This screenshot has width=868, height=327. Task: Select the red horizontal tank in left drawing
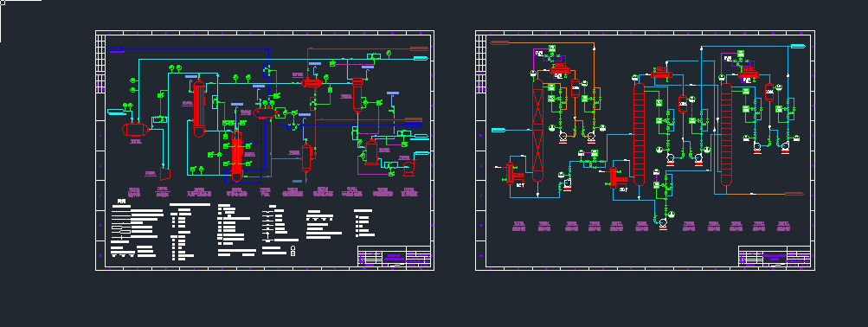pos(136,130)
